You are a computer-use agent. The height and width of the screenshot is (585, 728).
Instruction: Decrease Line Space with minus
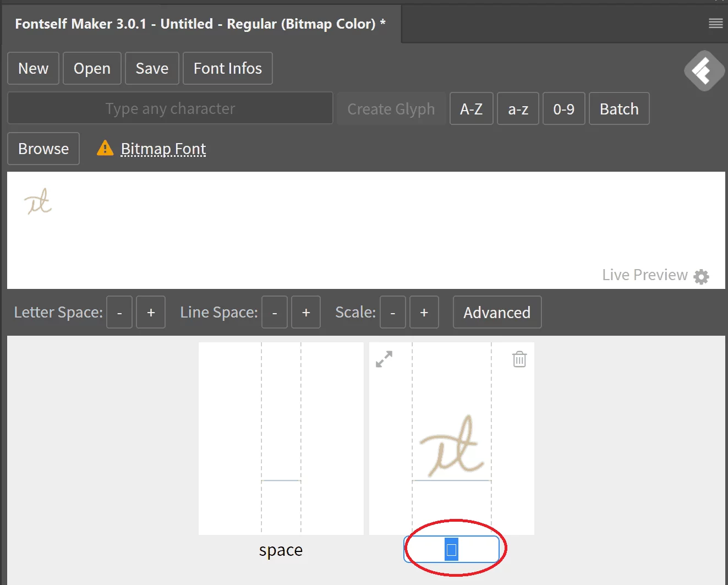(x=275, y=312)
